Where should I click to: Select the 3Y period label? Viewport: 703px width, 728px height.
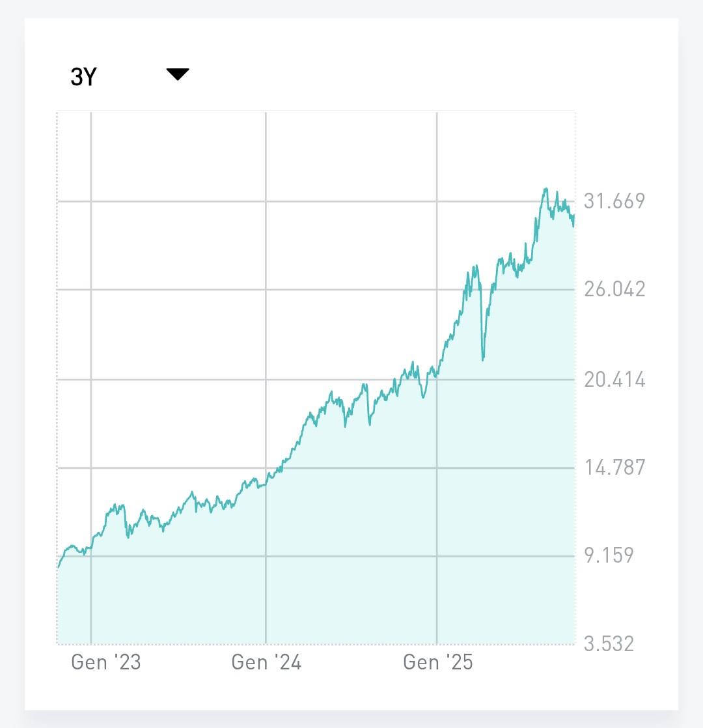pyautogui.click(x=83, y=77)
